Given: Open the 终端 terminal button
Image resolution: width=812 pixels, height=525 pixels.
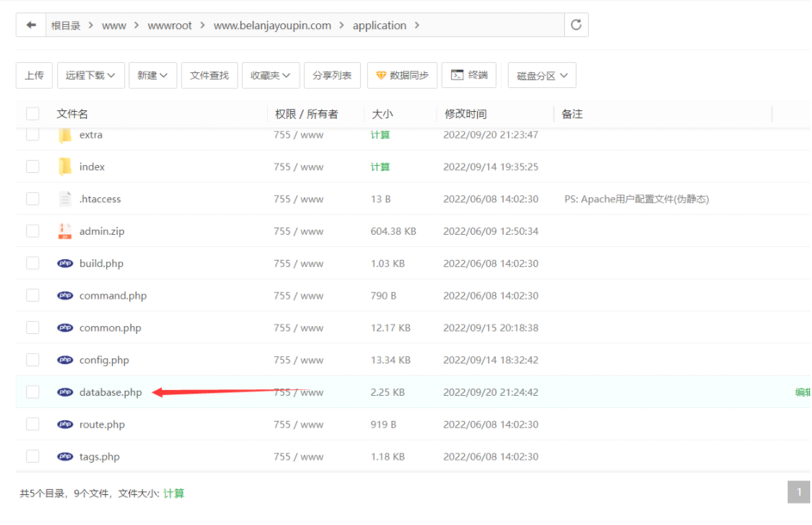Looking at the screenshot, I should coord(469,76).
